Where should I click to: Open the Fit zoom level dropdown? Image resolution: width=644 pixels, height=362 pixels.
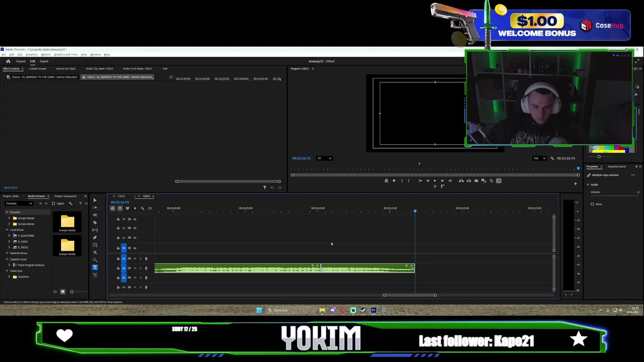pos(324,158)
